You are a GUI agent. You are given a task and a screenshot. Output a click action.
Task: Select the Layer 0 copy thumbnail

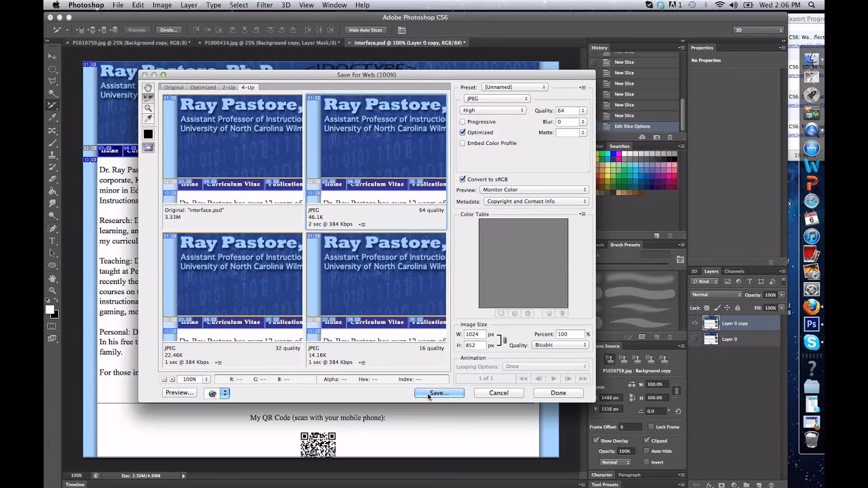tap(711, 323)
